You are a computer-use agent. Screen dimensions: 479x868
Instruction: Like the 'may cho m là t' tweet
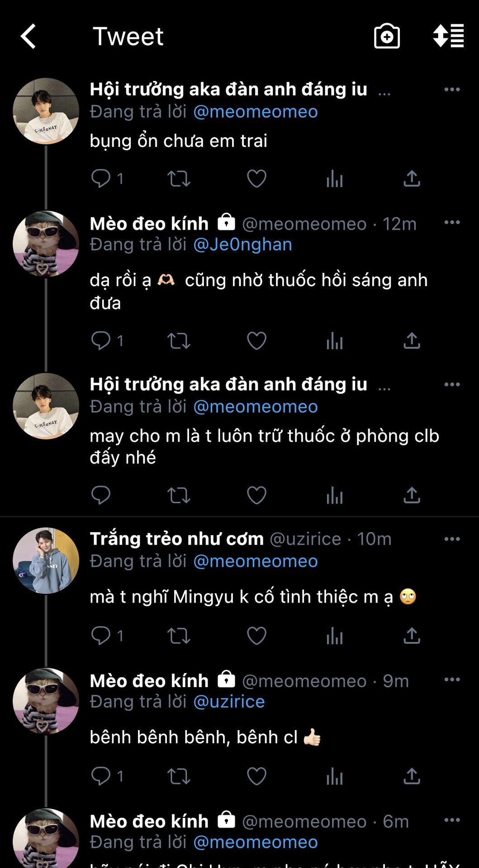[x=256, y=495]
